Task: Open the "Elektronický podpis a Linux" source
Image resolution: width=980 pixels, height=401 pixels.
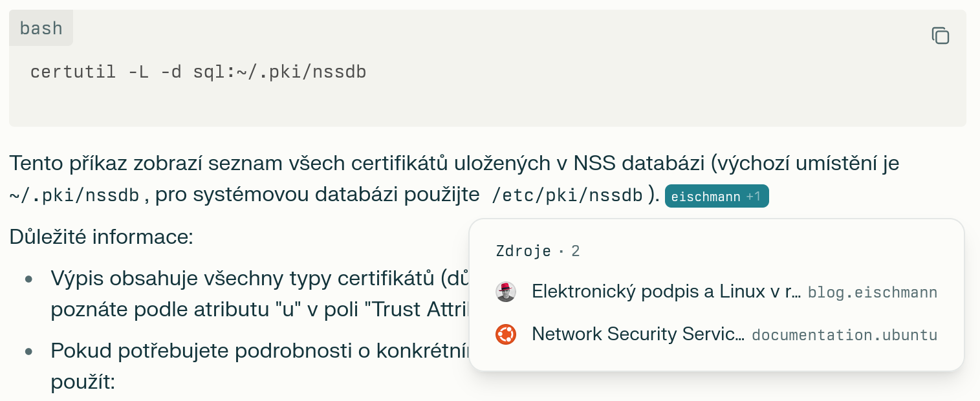Action: coord(666,292)
